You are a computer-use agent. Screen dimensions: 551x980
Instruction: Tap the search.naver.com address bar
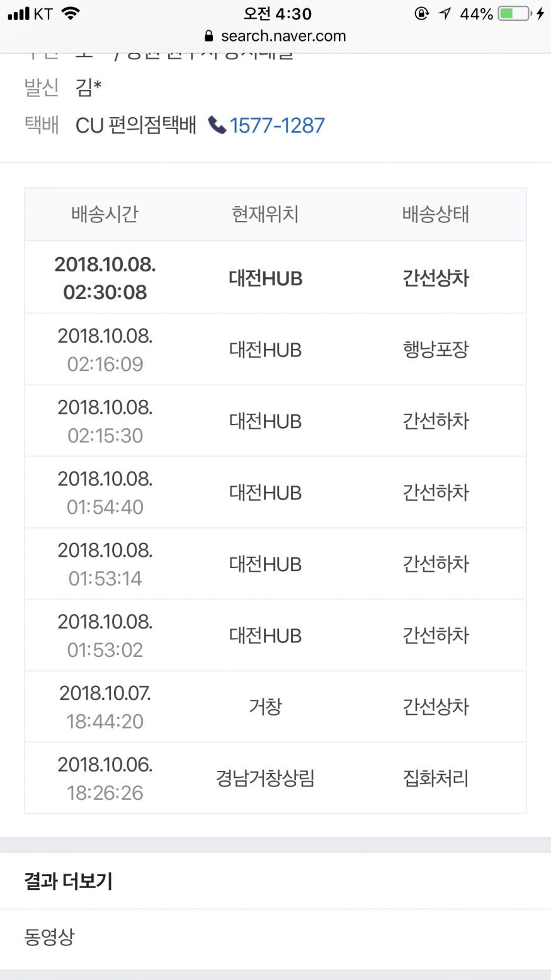(x=283, y=36)
